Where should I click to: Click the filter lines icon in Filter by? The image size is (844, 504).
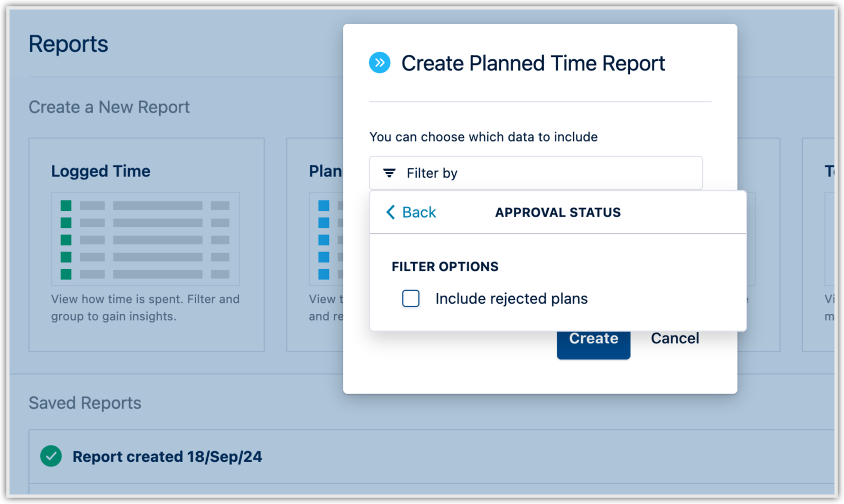pos(389,173)
